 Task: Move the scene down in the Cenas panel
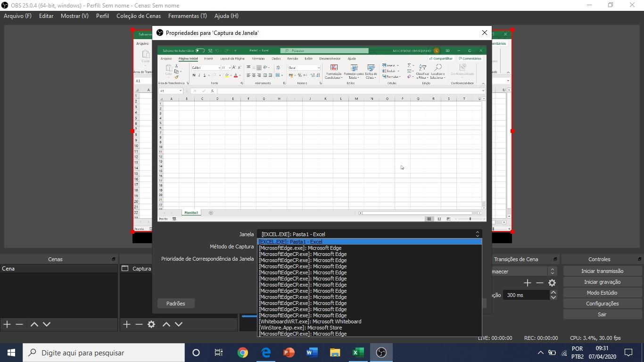click(47, 324)
